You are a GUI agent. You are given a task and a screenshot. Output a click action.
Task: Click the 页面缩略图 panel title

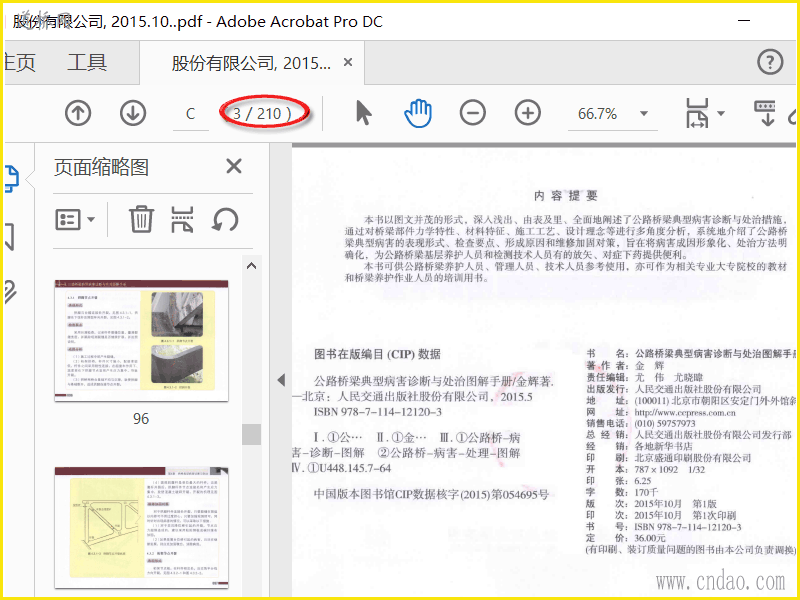[102, 167]
